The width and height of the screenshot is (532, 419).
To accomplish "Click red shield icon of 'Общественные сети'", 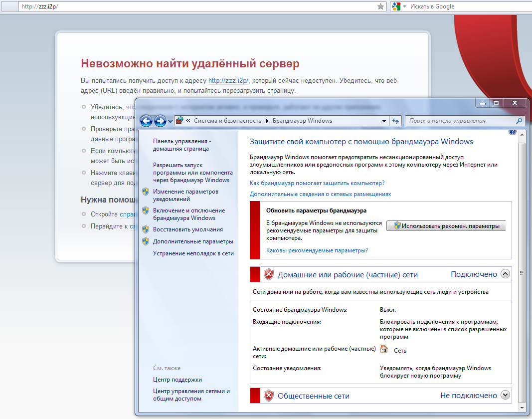I will 269,396.
